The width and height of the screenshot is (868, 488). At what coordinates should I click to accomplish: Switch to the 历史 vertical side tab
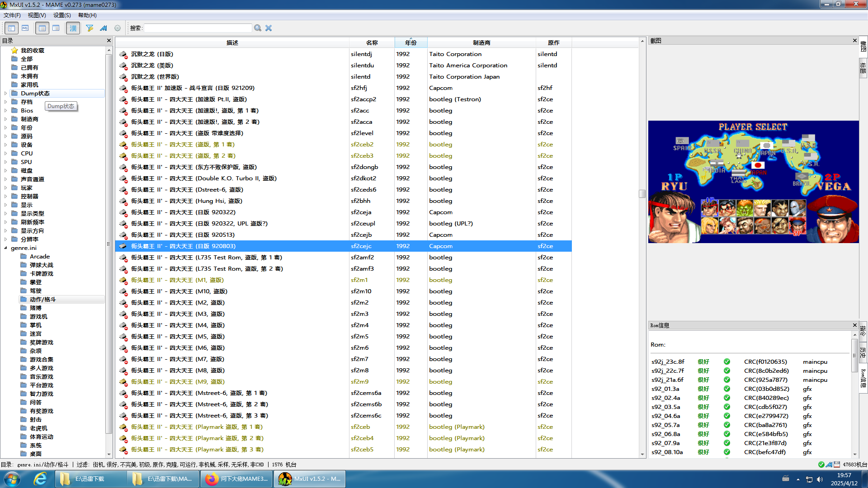pos(863,352)
